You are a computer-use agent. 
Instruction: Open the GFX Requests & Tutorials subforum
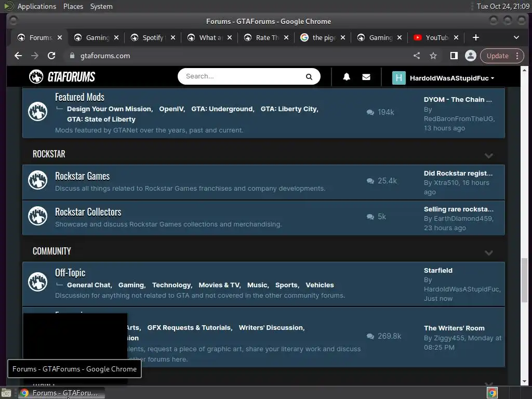(x=189, y=328)
